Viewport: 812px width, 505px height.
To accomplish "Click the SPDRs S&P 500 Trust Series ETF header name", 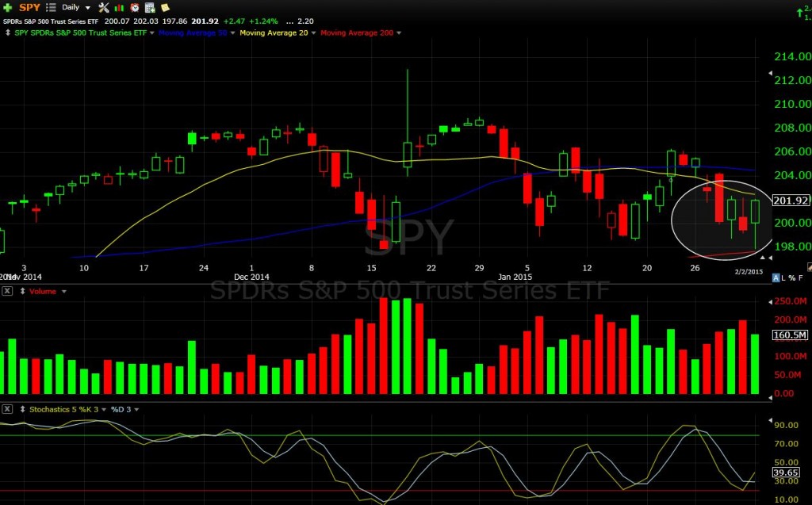I will click(x=51, y=21).
